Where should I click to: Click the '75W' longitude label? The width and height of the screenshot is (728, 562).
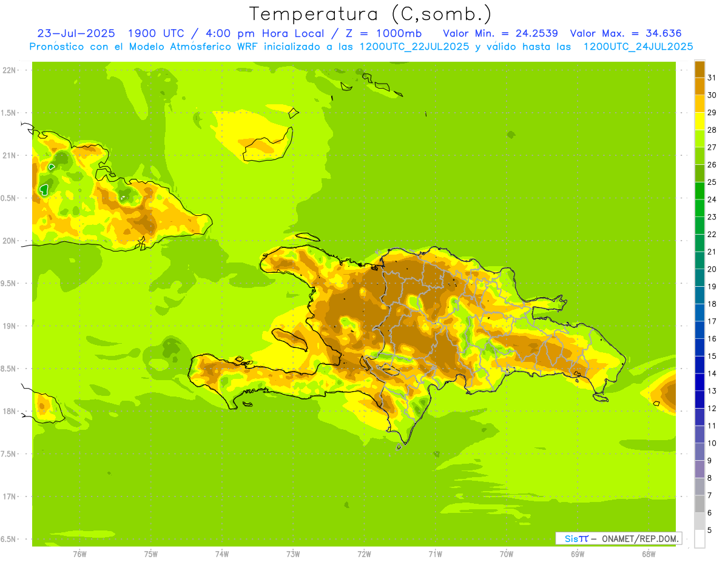click(x=151, y=554)
